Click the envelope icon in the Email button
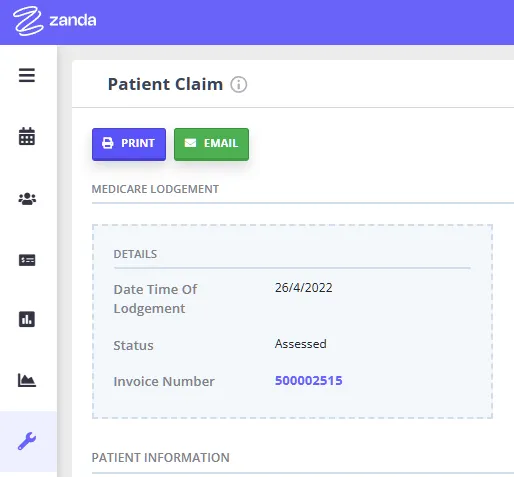 pyautogui.click(x=190, y=143)
